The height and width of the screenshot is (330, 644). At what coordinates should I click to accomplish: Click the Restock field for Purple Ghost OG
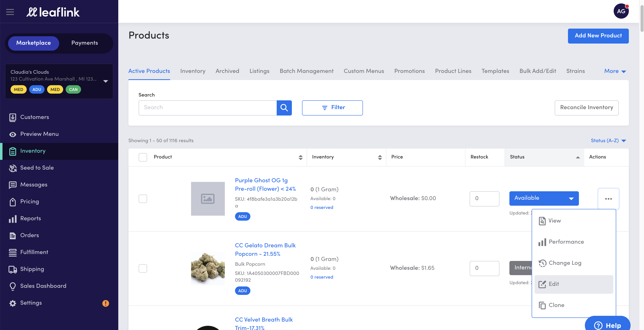click(484, 199)
